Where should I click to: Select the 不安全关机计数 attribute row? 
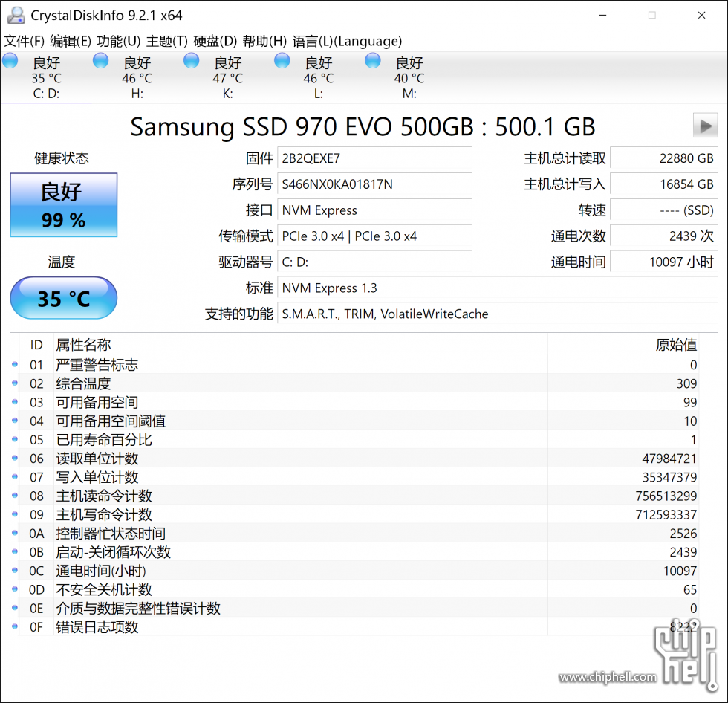click(x=355, y=589)
